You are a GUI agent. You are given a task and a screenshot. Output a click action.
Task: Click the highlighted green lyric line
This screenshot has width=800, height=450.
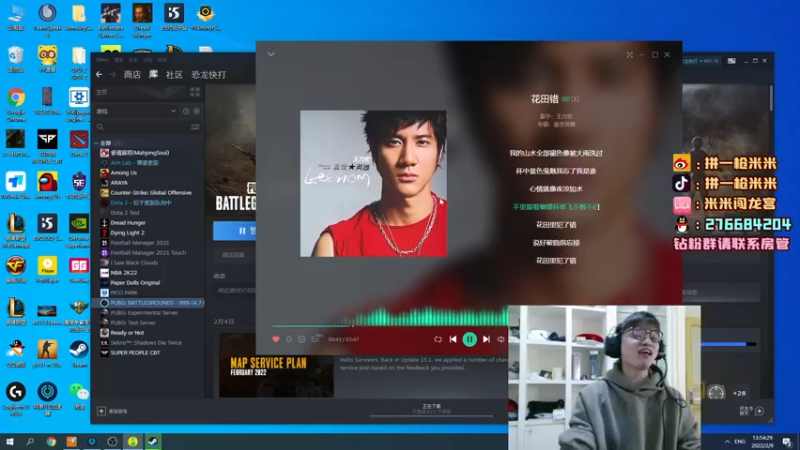(x=556, y=207)
